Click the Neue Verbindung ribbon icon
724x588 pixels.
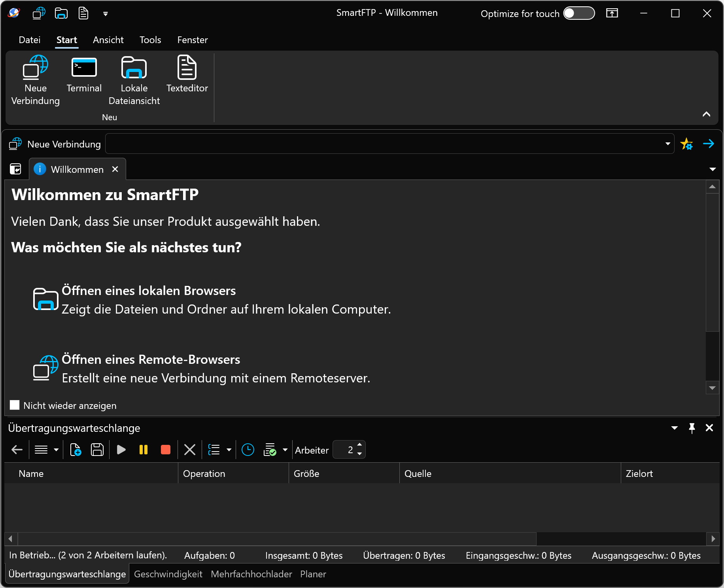(x=35, y=80)
